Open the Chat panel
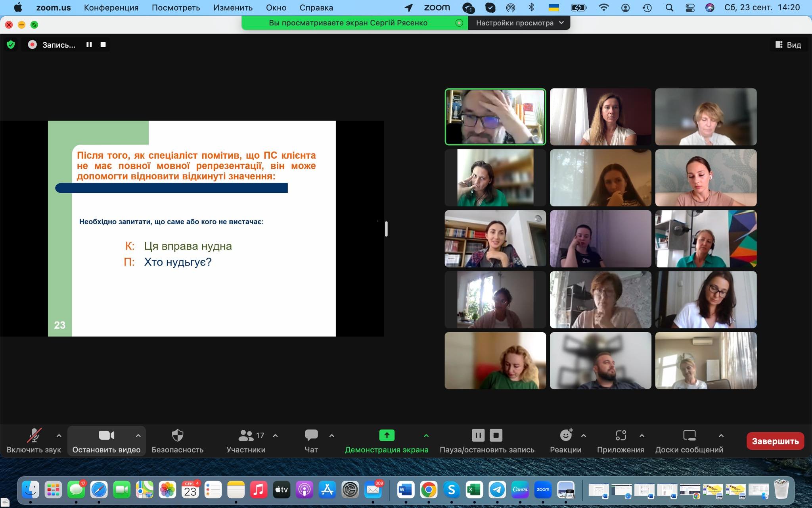The width and height of the screenshot is (812, 508). [x=311, y=436]
